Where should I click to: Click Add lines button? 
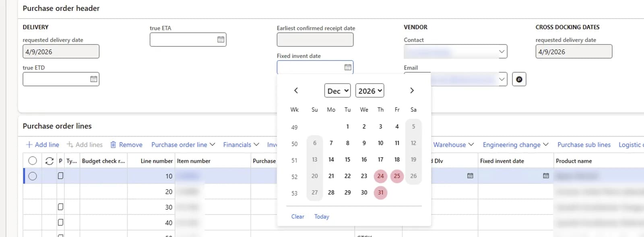tap(85, 145)
